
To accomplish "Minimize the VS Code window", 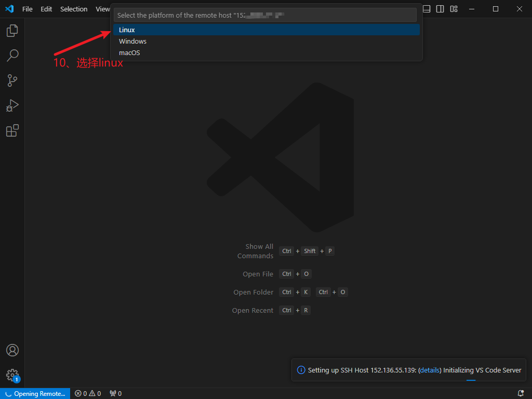I will 472,9.
